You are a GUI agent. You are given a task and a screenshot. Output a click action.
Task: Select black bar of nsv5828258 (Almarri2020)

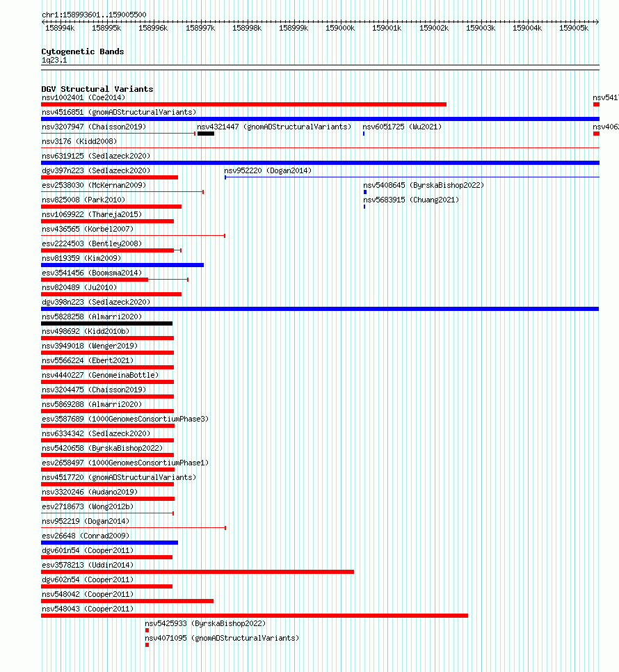106,323
